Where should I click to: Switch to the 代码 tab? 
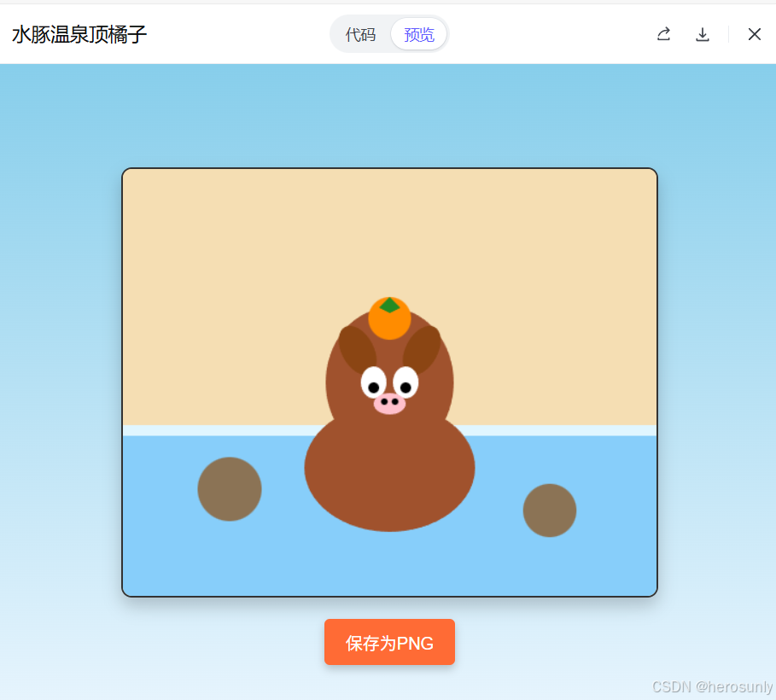360,35
